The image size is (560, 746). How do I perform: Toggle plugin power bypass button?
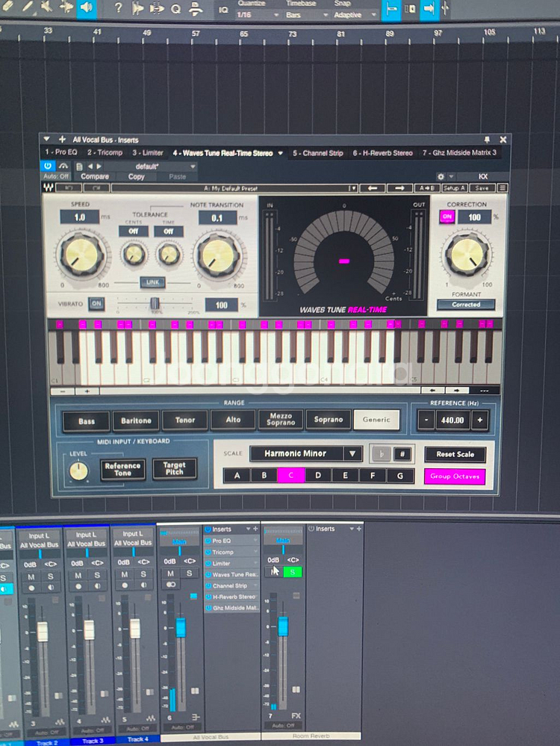click(48, 166)
